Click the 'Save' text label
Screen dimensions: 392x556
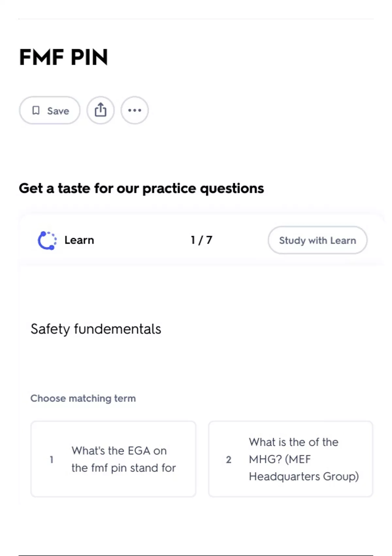58,111
